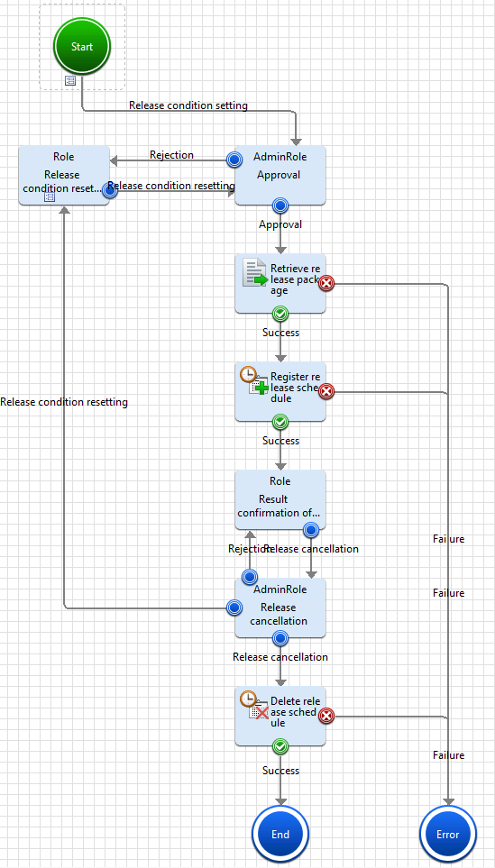Click form icon in Release condition reset node
The width and height of the screenshot is (495, 868).
pyautogui.click(x=50, y=197)
